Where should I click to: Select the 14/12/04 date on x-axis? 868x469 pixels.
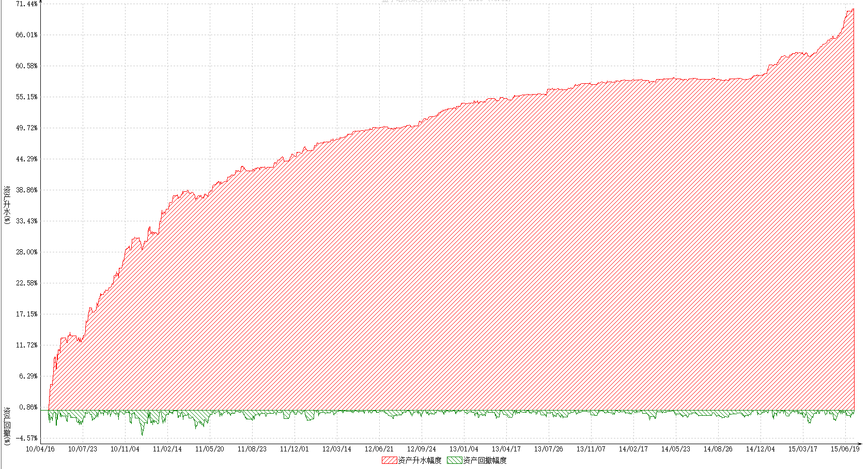761,449
